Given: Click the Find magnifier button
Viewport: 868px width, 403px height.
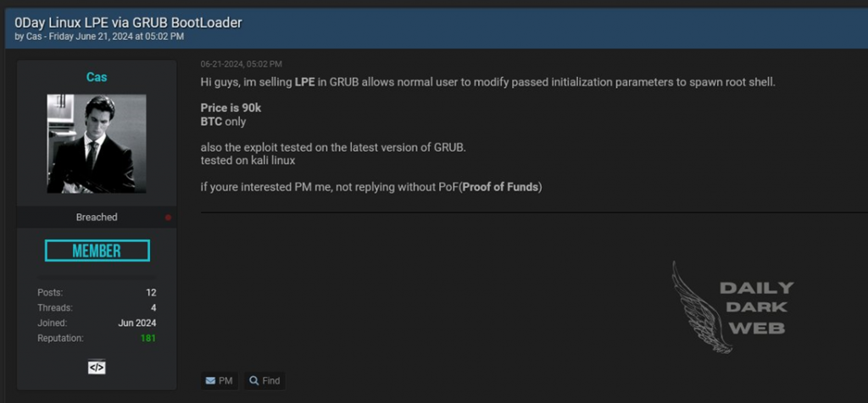Looking at the screenshot, I should pyautogui.click(x=264, y=381).
